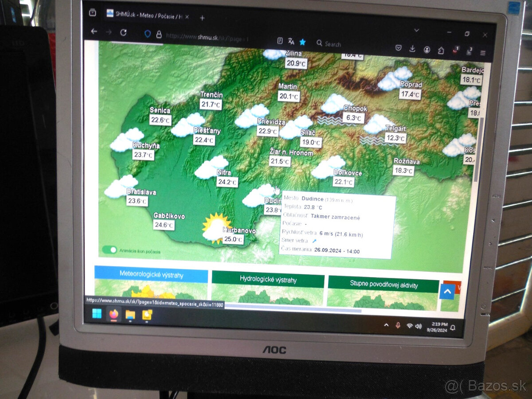Click the back navigation arrow
Screen dimensions: 532x399
tap(94, 31)
